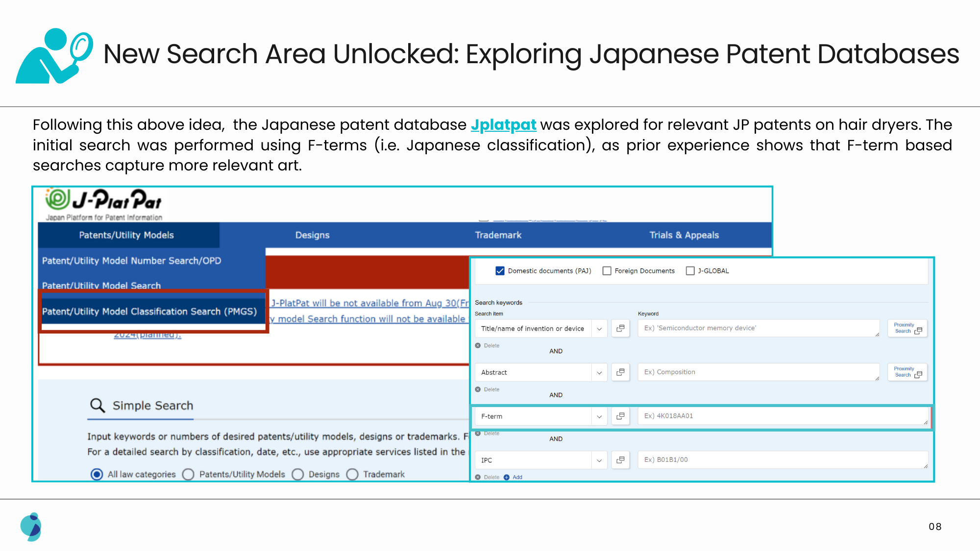
Task: Click the J-PlatPat logo
Action: point(103,205)
